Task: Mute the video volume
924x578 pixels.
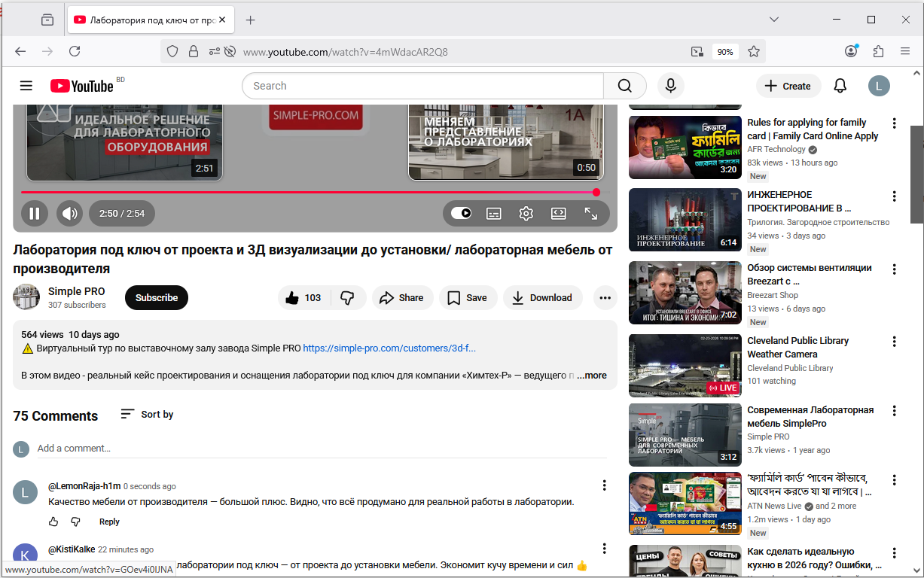Action: (x=69, y=213)
